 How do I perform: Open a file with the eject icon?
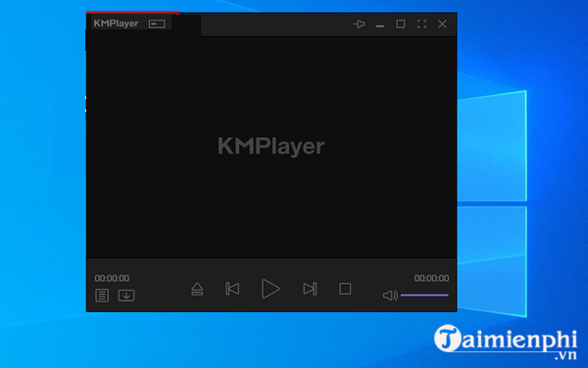click(197, 289)
